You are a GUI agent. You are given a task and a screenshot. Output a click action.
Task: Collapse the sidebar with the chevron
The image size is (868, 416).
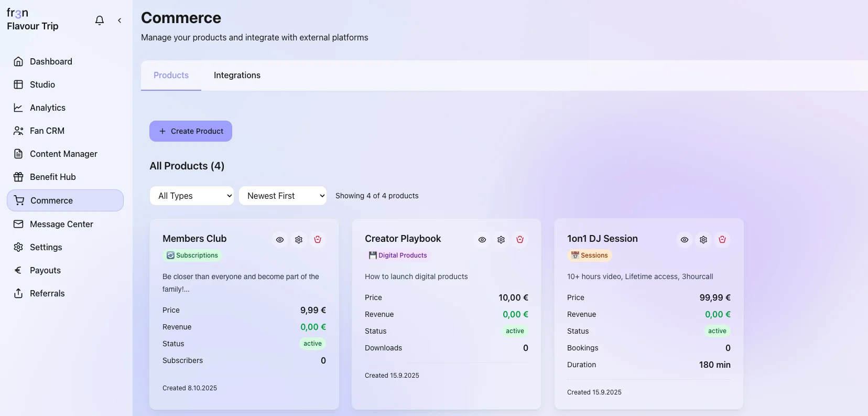click(120, 20)
